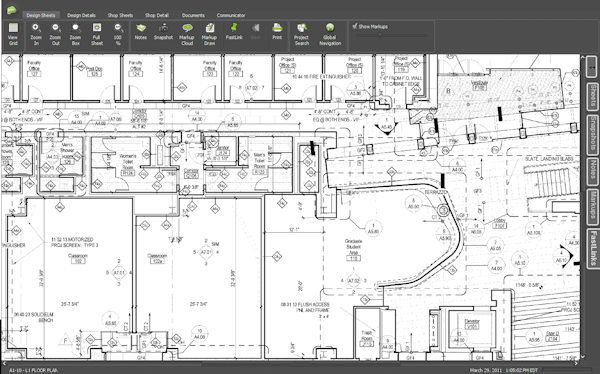
Task: Switch to the Design Details tab
Action: tap(81, 15)
